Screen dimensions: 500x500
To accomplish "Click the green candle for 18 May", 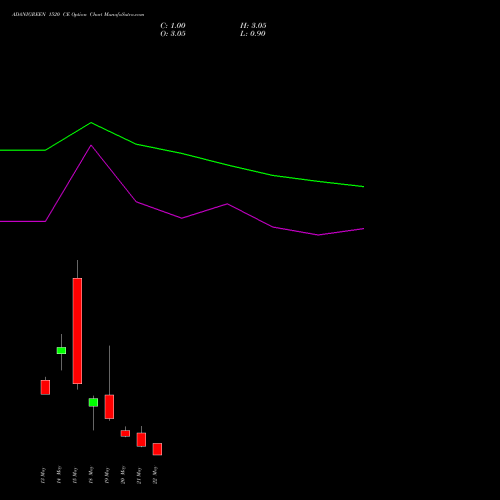I will click(x=93, y=402).
